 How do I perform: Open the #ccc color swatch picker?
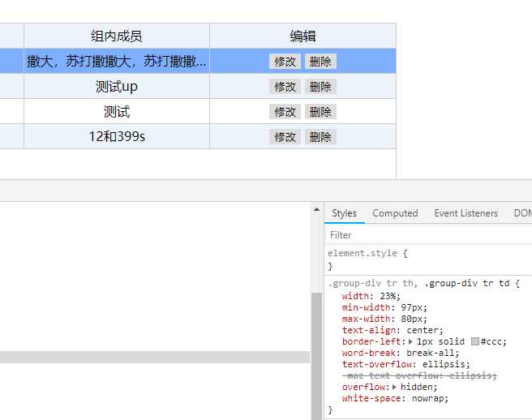pos(475,341)
